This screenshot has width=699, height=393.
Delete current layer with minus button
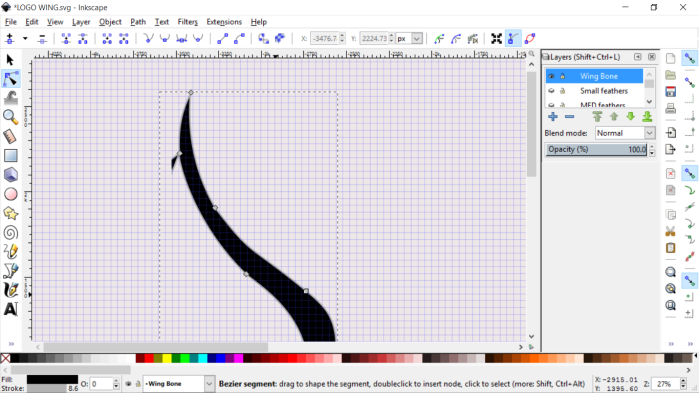[569, 117]
